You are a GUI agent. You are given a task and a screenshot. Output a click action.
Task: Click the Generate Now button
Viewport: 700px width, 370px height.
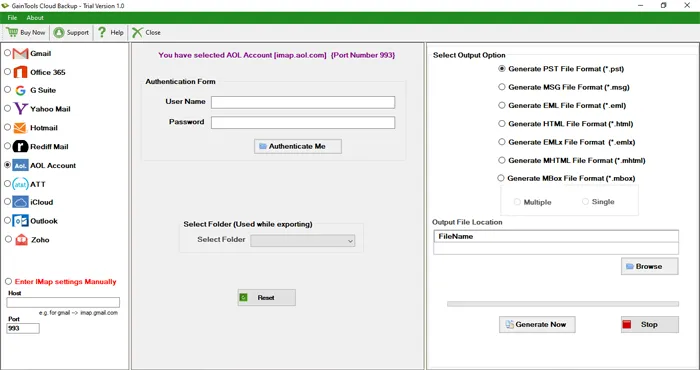(x=537, y=324)
